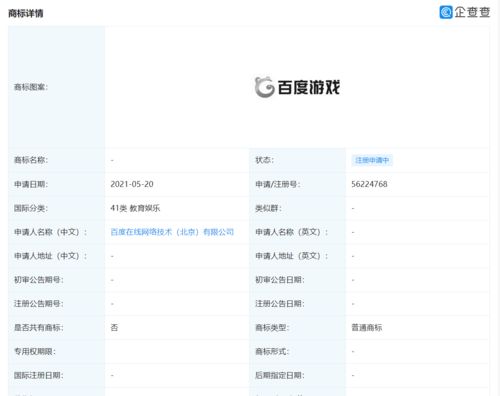Image resolution: width=500 pixels, height=396 pixels.
Task: Click the 商标名称 label
Action: point(31,160)
